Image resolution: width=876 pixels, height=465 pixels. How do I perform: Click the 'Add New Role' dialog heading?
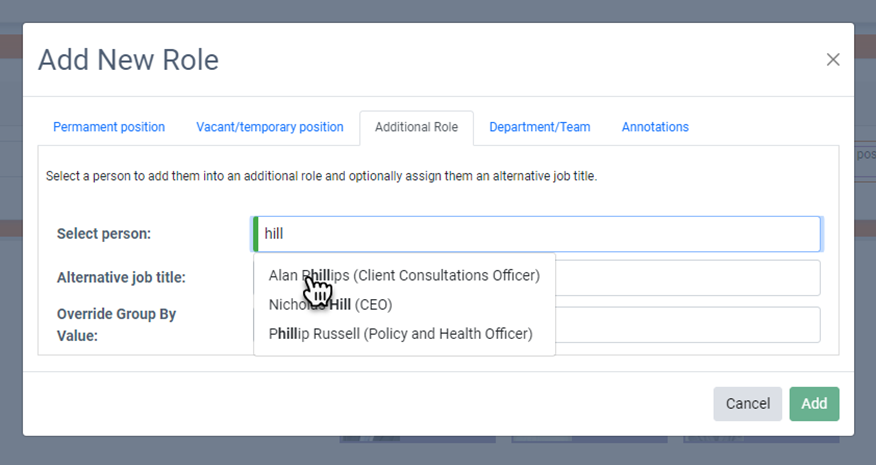[x=128, y=60]
